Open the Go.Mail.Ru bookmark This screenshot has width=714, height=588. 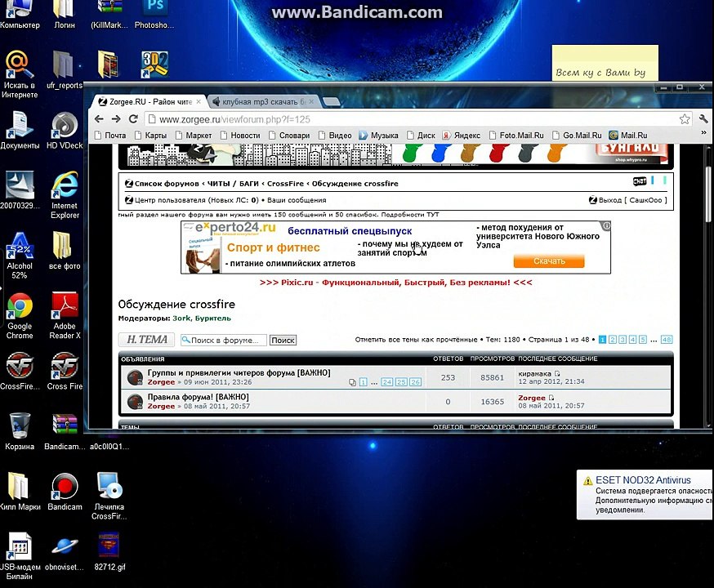[577, 136]
